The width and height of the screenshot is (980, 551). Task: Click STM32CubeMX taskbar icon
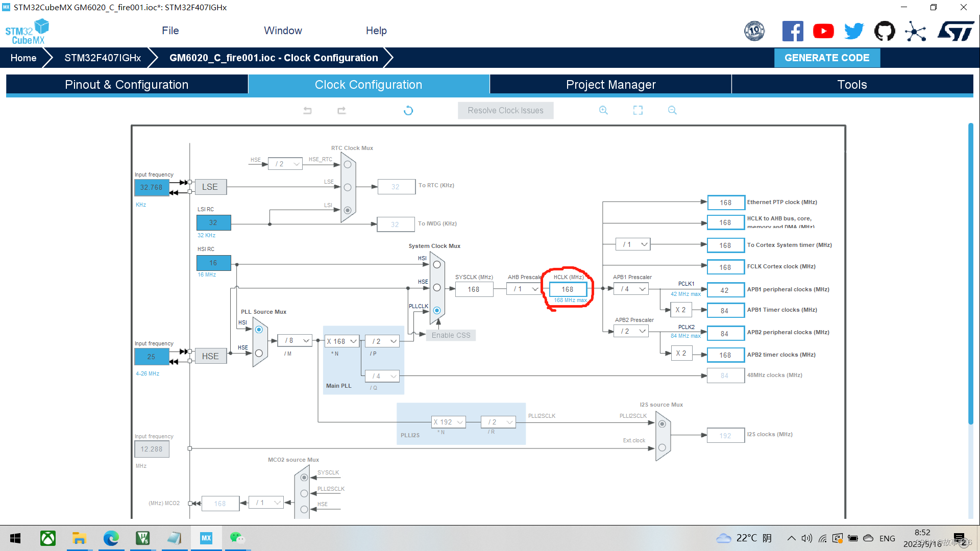point(206,538)
